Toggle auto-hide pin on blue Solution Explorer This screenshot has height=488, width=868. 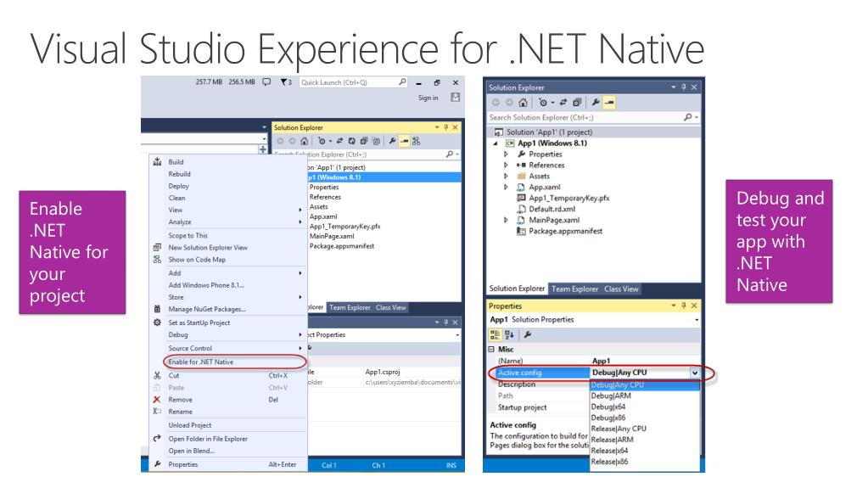tap(684, 87)
